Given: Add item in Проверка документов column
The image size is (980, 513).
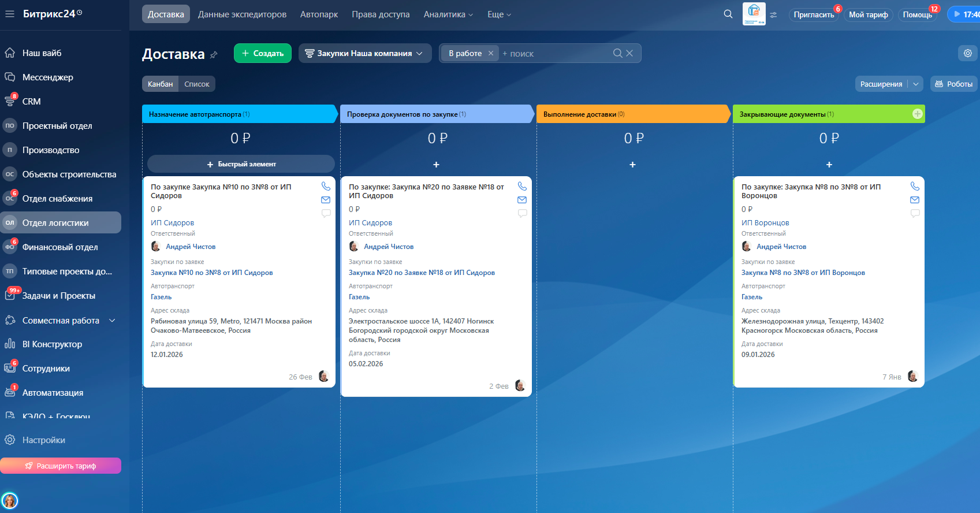Looking at the screenshot, I should 436,165.
